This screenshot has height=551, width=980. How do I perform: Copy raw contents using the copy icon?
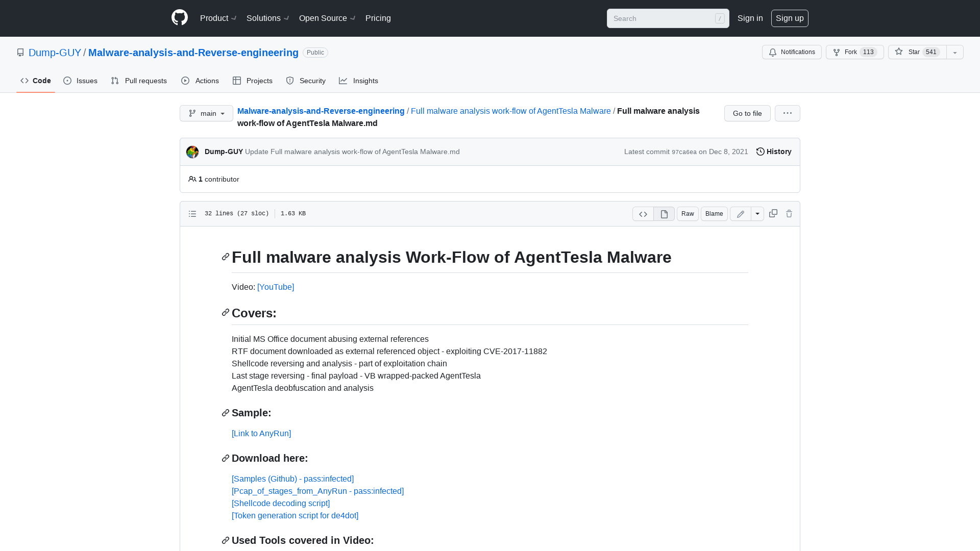pos(773,213)
